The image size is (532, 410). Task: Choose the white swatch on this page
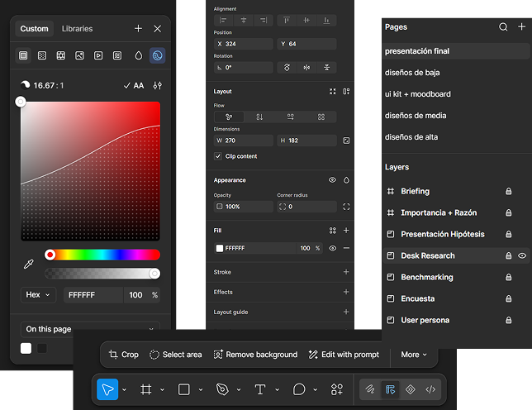point(26,348)
